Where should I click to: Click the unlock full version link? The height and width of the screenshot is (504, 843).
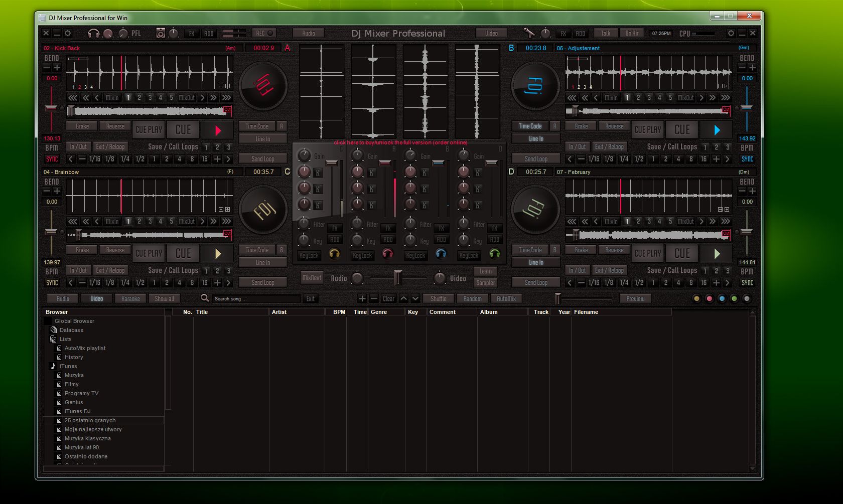pos(400,143)
